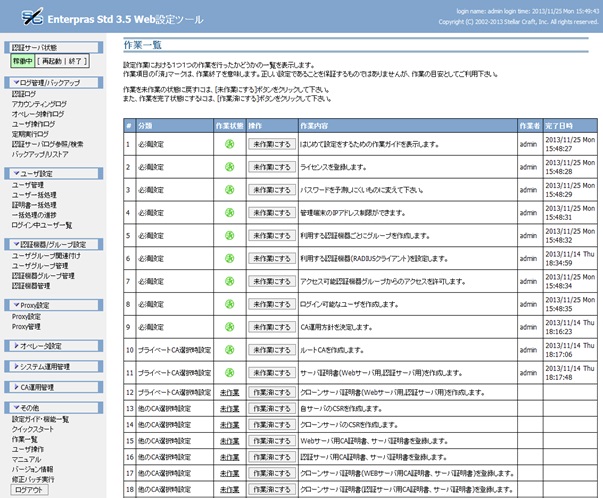Viewport: 603px width, 498px height.
Task: Click 未作業にする button in row 6
Action: [272, 258]
